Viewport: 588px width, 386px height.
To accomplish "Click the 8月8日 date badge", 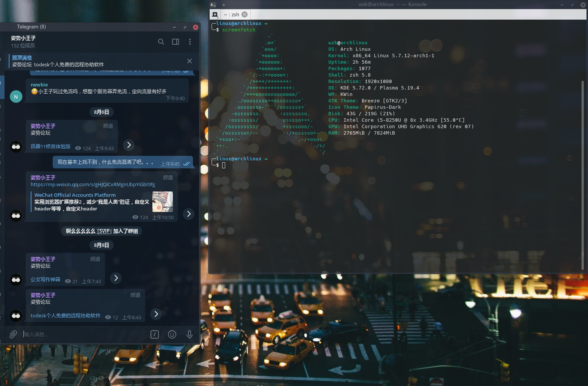I will click(102, 245).
